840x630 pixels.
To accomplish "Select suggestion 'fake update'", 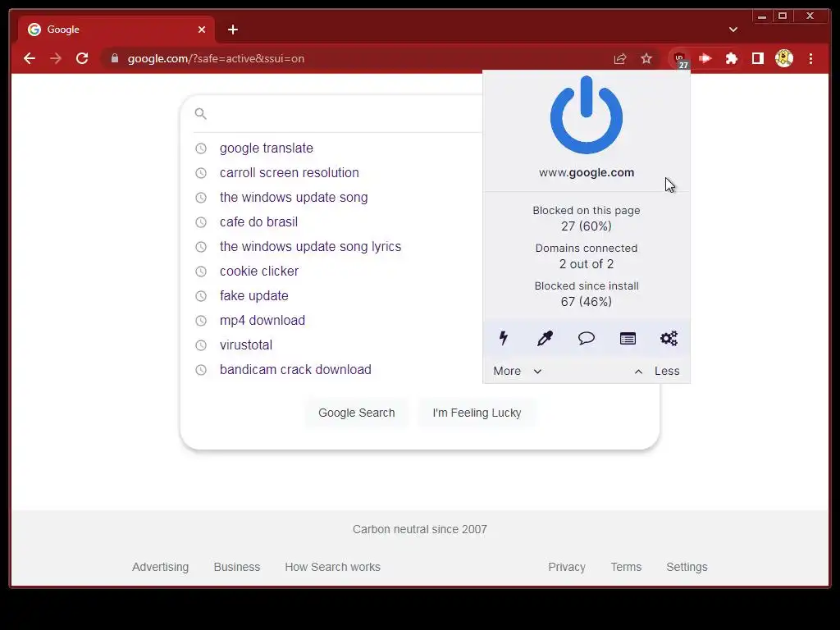I will [254, 295].
